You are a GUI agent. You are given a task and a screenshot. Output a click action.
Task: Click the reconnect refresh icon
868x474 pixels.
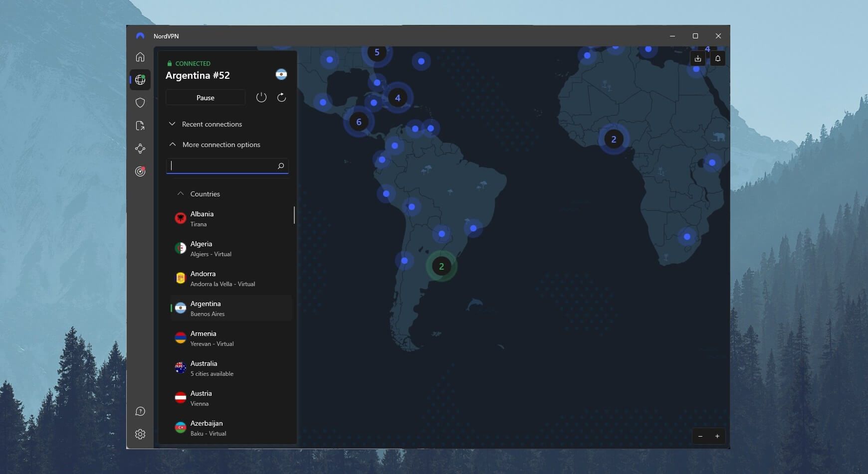pyautogui.click(x=281, y=97)
